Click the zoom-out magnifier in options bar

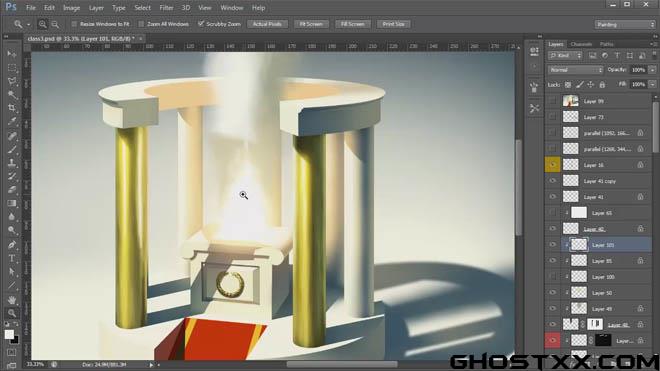coord(55,24)
